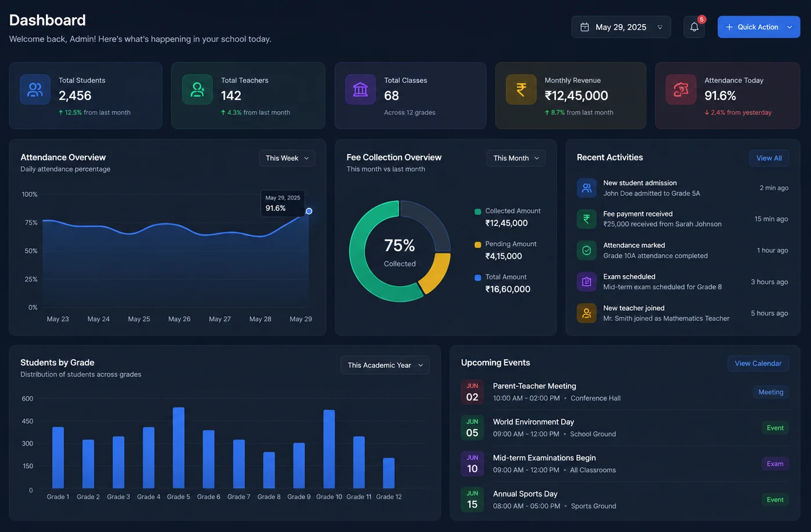The image size is (811, 532).
Task: Click the plus icon in Quick Action
Action: tap(729, 27)
